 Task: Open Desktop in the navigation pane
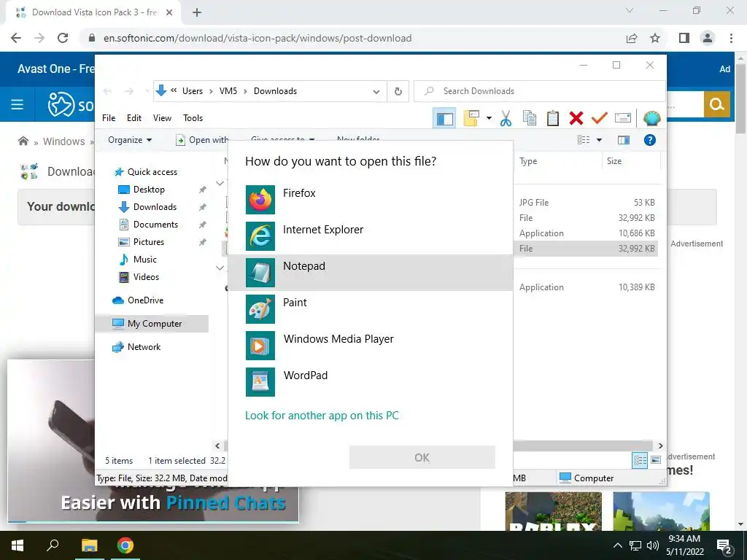(149, 190)
